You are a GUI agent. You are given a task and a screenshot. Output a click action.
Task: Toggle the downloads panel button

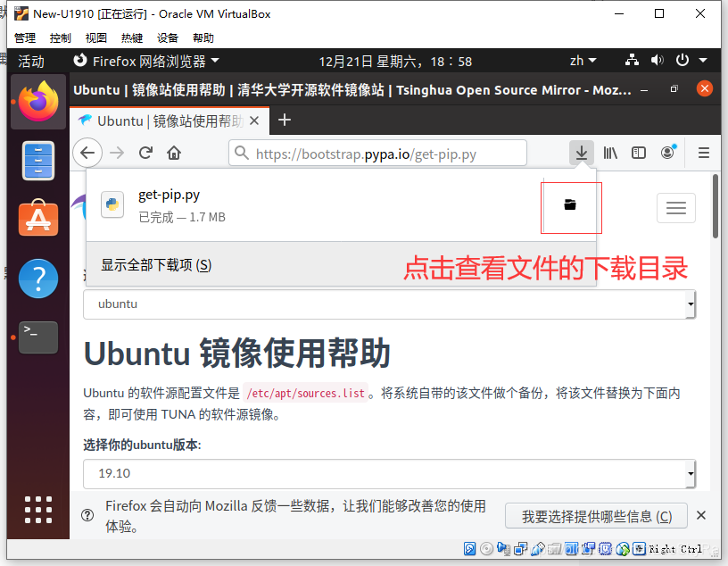click(582, 153)
